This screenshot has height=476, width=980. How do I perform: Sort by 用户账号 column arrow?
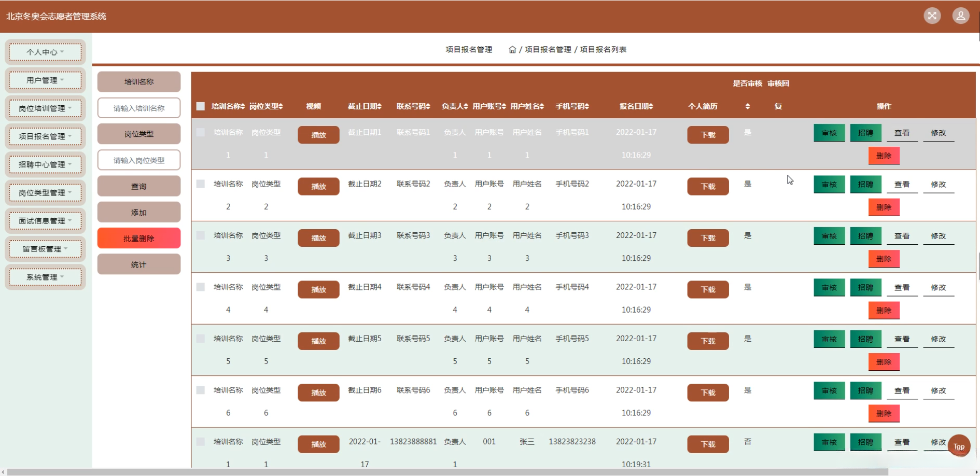(x=505, y=106)
